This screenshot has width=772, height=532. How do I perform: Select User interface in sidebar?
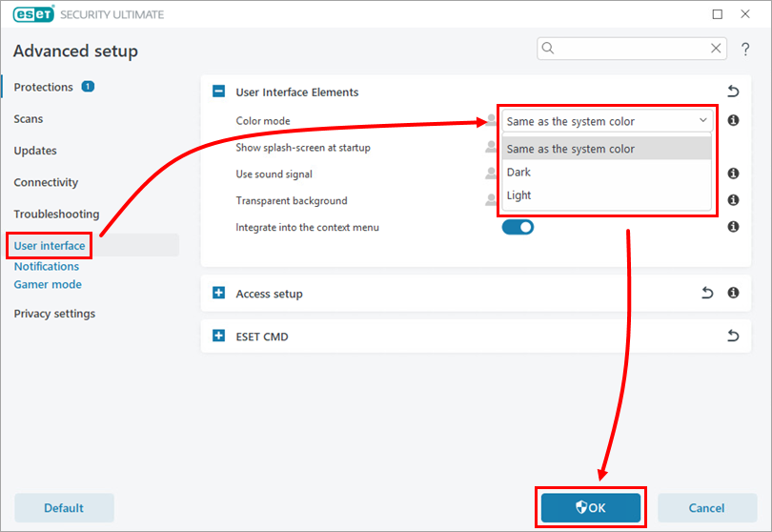pos(50,246)
